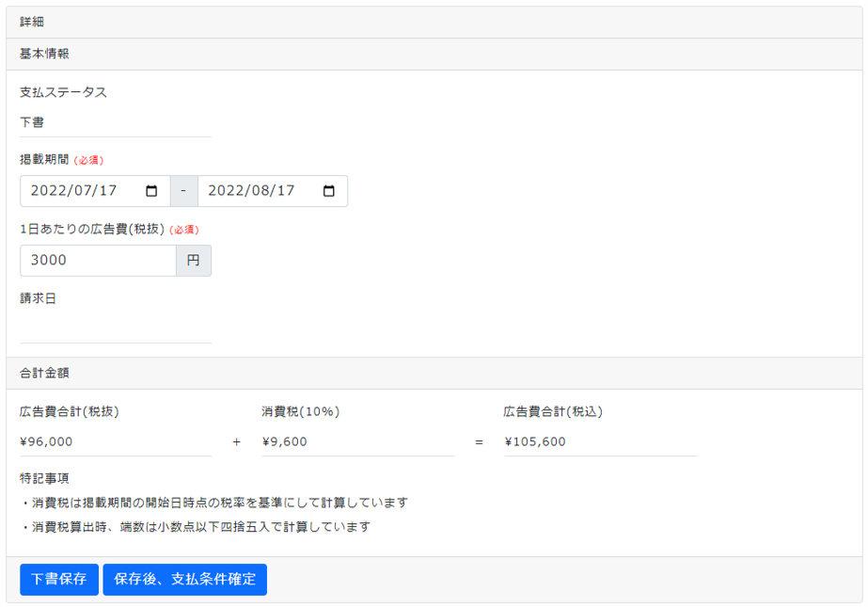The height and width of the screenshot is (607, 868).
Task: Select the 3000 advertising fee input field
Action: point(94,261)
